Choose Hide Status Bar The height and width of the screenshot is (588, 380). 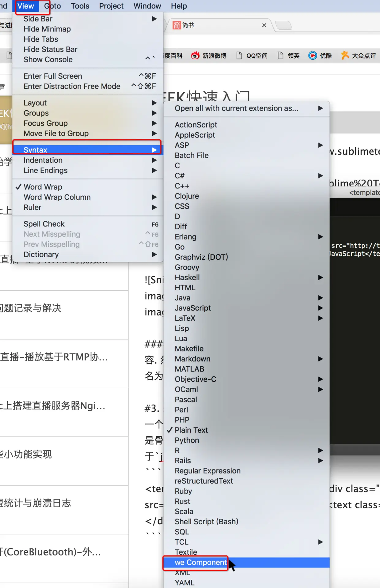click(88, 49)
